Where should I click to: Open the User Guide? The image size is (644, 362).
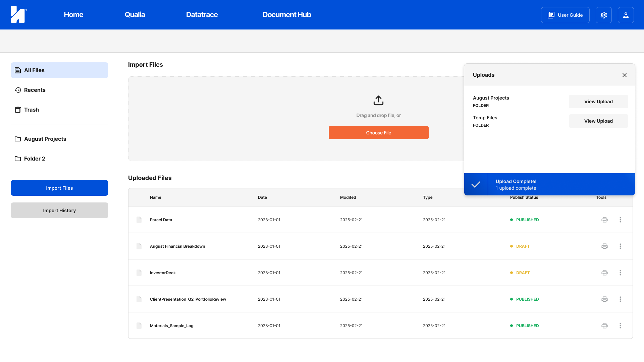565,15
